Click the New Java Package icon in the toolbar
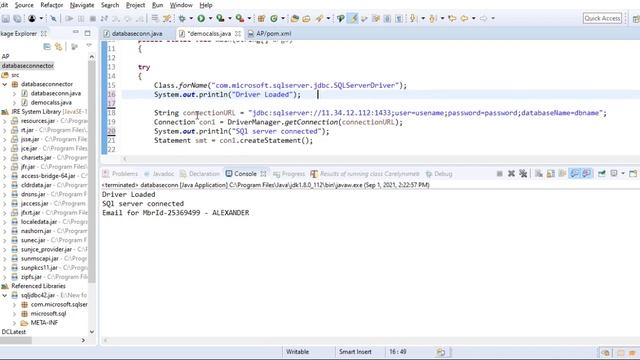Image resolution: width=640 pixels, height=360 pixels. (x=262, y=18)
